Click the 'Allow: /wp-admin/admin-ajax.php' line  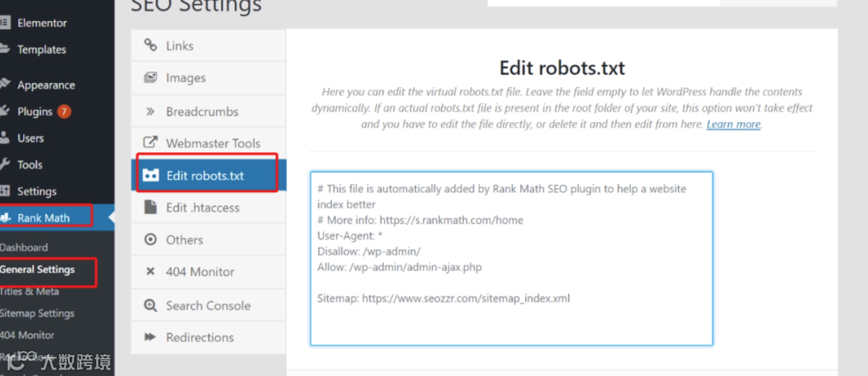400,267
